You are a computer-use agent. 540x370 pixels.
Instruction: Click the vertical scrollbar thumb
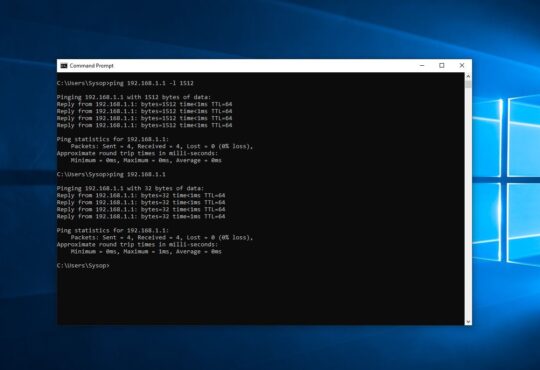[468, 84]
